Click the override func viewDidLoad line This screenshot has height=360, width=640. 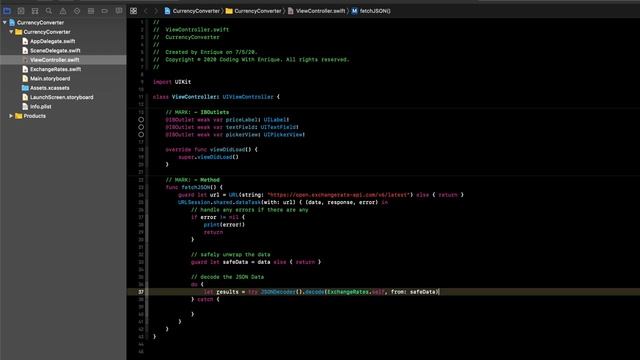pos(211,149)
